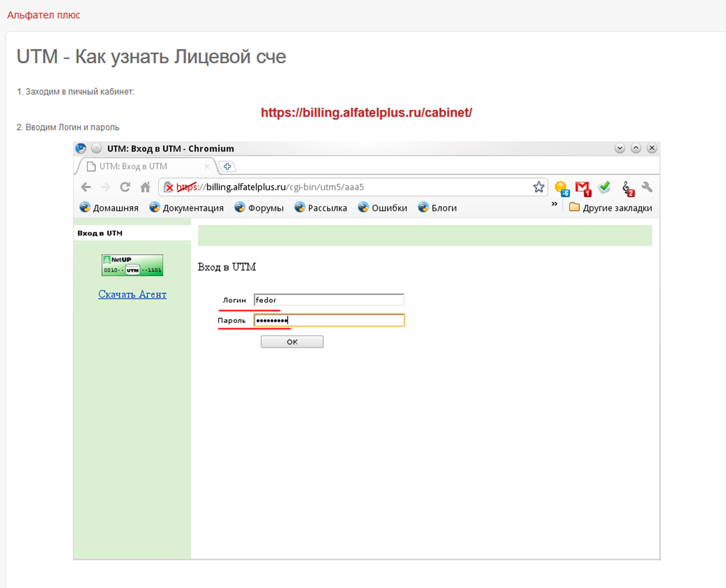
Task: Open the 'Блоги' bookmark
Action: click(x=437, y=207)
